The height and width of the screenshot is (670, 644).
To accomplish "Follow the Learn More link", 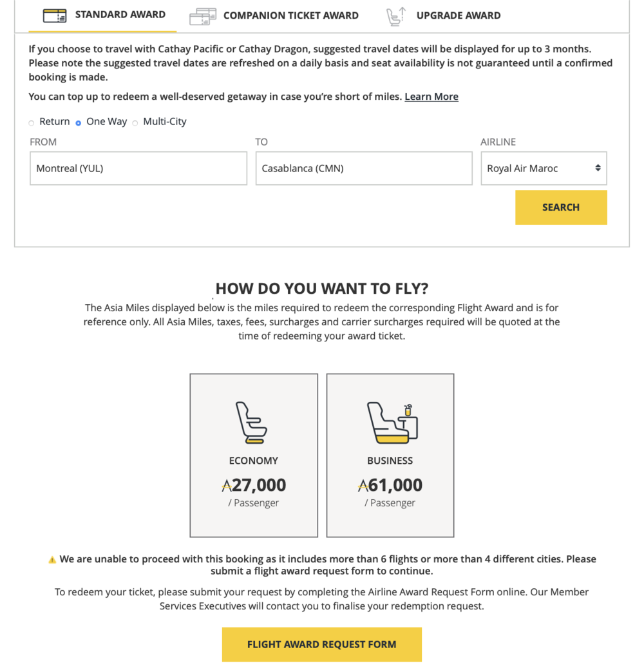I will coord(431,97).
